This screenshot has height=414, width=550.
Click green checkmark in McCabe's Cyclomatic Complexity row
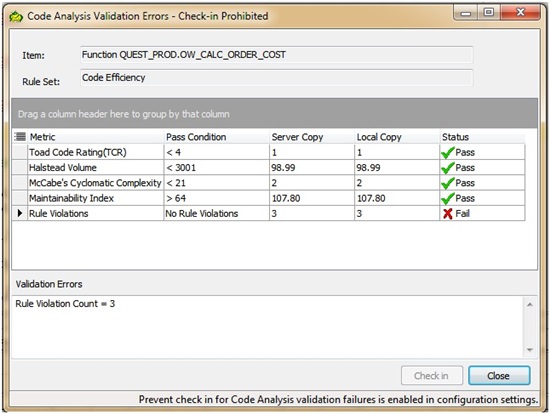(x=448, y=183)
